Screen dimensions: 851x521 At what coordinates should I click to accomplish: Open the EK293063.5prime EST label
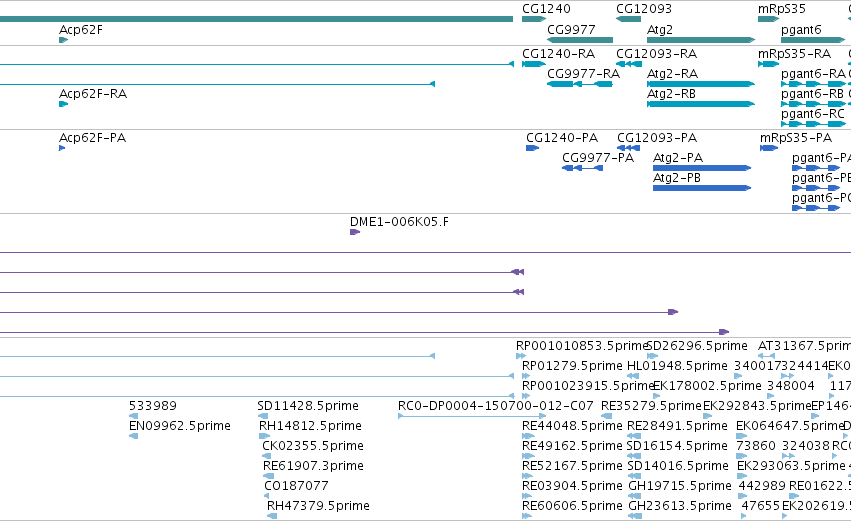[791, 466]
